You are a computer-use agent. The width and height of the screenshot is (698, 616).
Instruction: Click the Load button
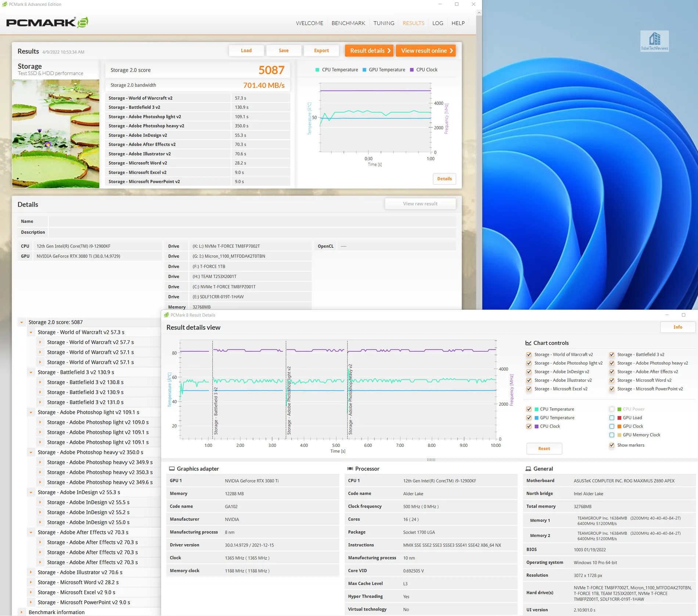tap(246, 50)
